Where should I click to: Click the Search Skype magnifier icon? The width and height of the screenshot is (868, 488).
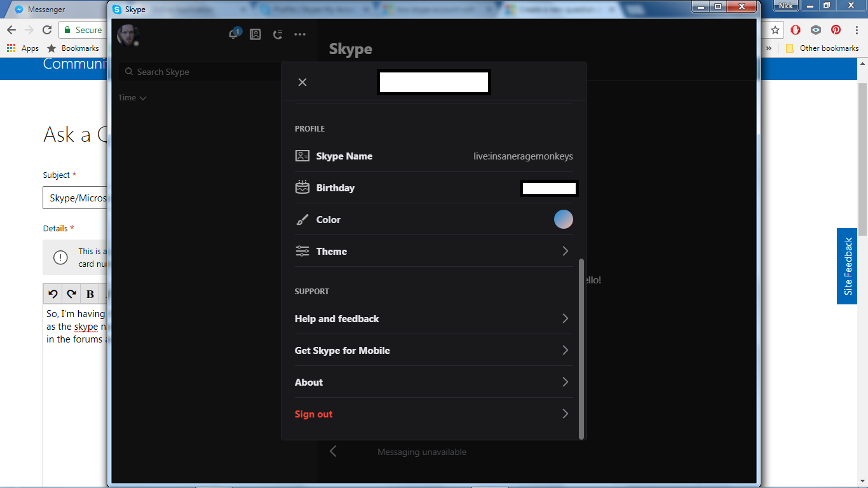point(129,72)
